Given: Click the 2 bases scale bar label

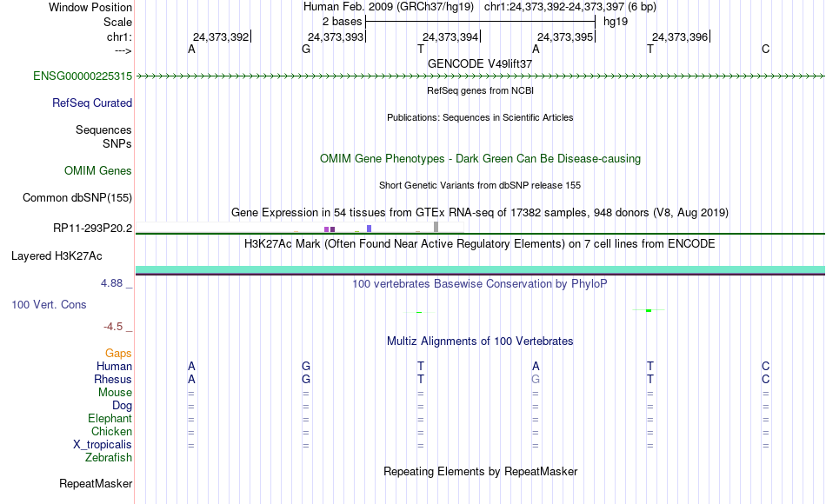Looking at the screenshot, I should point(342,22).
